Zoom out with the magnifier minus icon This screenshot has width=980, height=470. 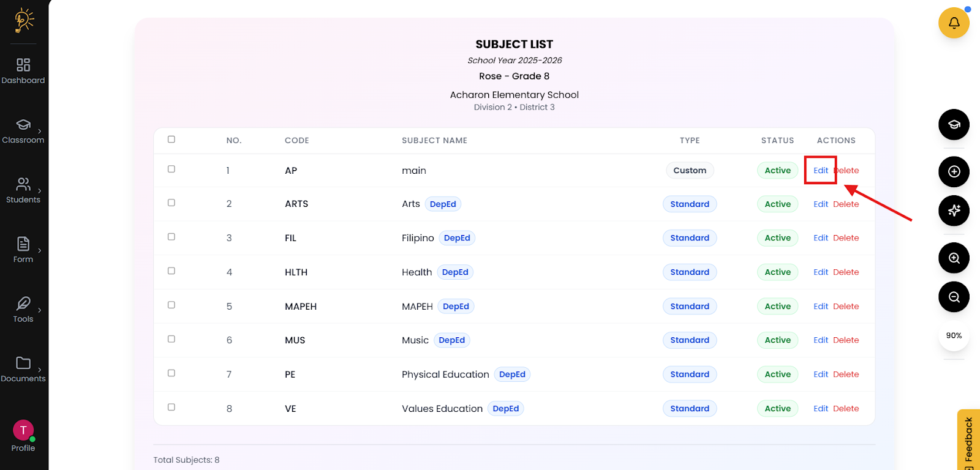(x=954, y=297)
